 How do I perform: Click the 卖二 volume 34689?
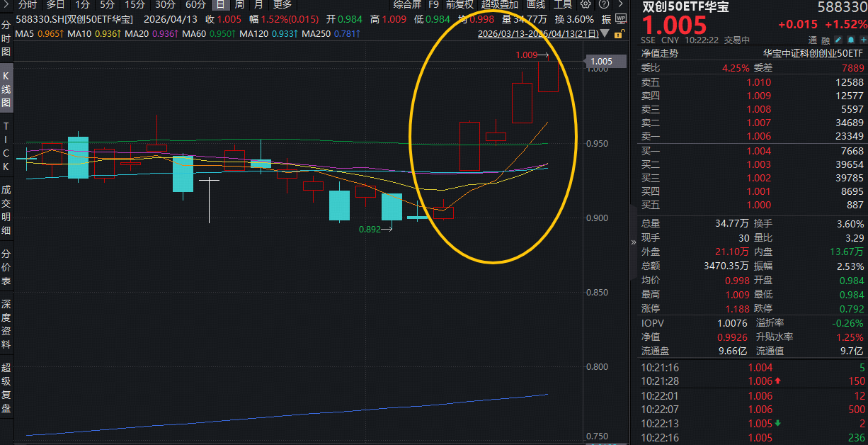[x=849, y=123]
